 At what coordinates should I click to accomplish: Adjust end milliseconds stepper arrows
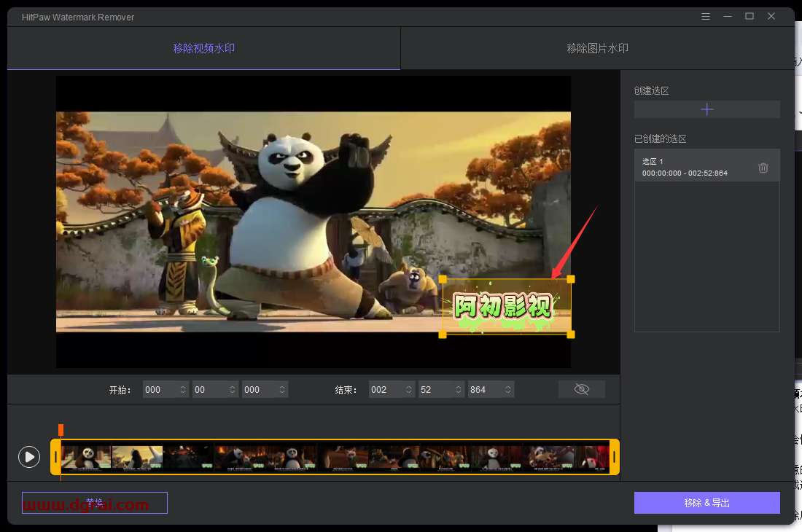[x=508, y=389]
